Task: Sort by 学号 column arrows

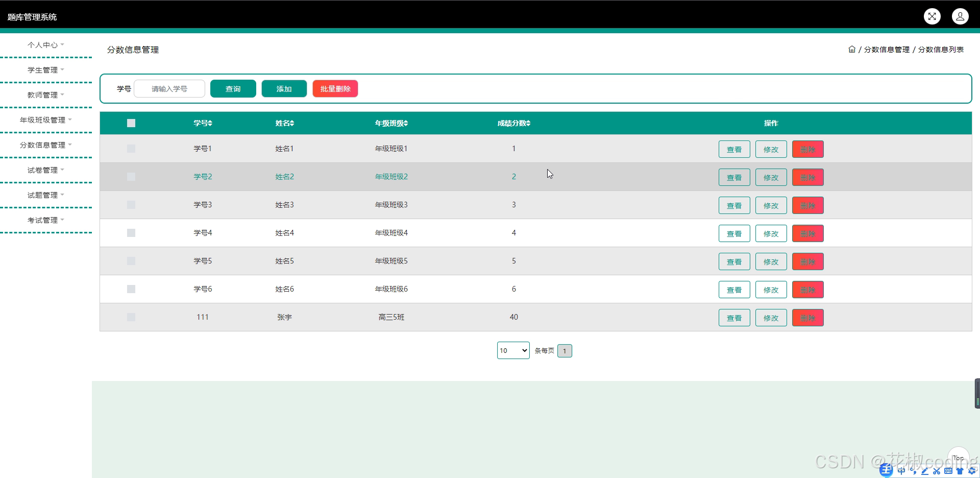Action: pos(210,123)
